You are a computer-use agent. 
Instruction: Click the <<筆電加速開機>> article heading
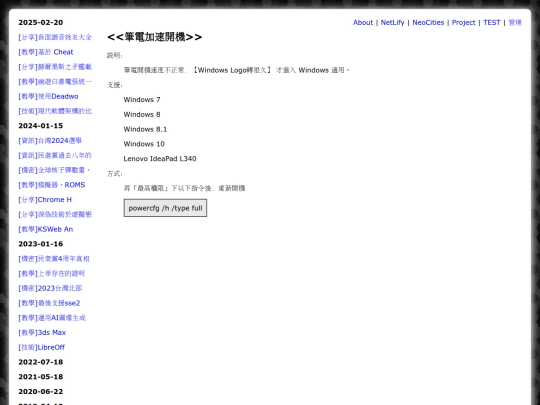[155, 37]
